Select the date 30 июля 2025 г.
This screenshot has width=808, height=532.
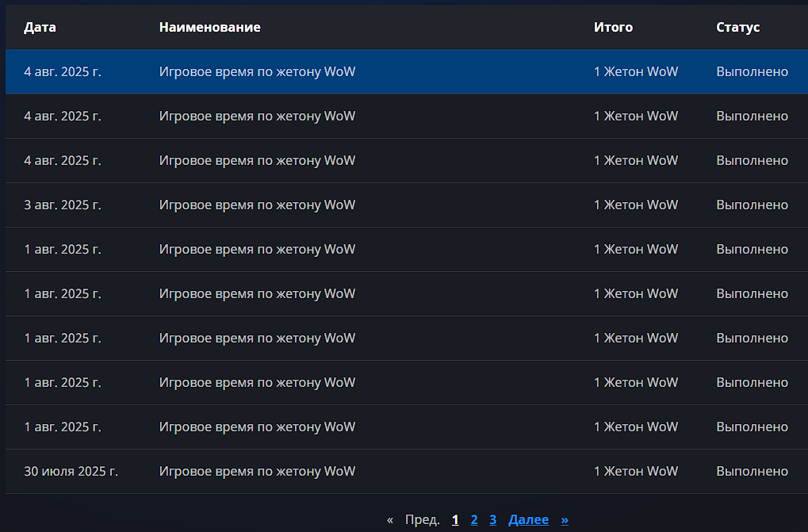(71, 471)
